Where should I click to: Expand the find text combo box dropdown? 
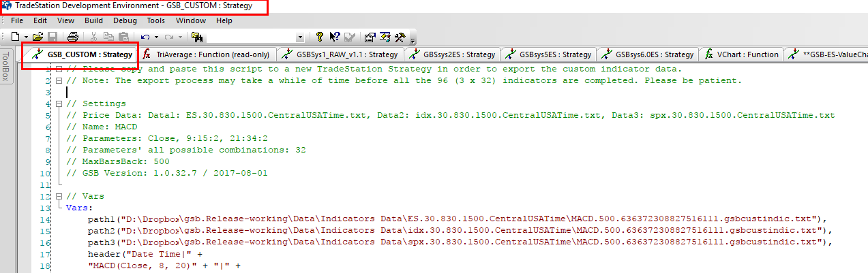tap(300, 37)
